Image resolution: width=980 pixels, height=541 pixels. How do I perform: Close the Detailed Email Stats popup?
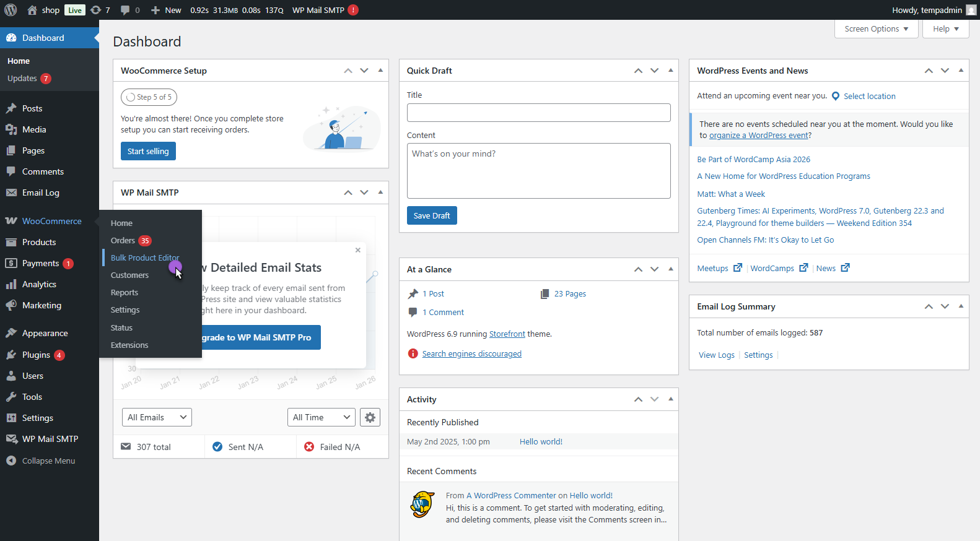pos(358,250)
